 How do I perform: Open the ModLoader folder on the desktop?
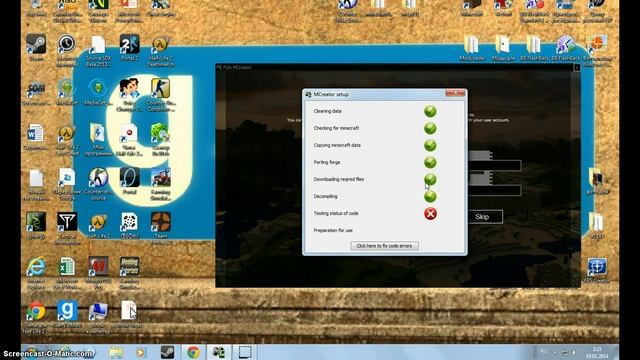pos(472,48)
